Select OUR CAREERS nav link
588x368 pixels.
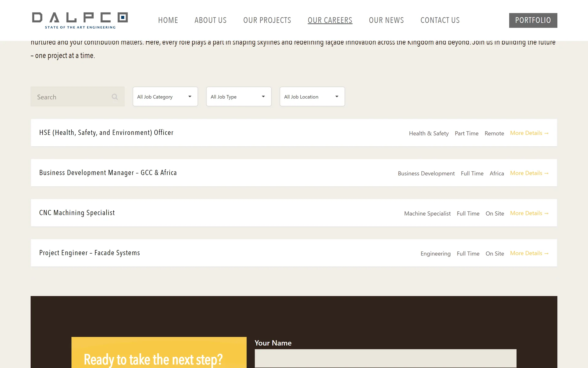coord(330,20)
